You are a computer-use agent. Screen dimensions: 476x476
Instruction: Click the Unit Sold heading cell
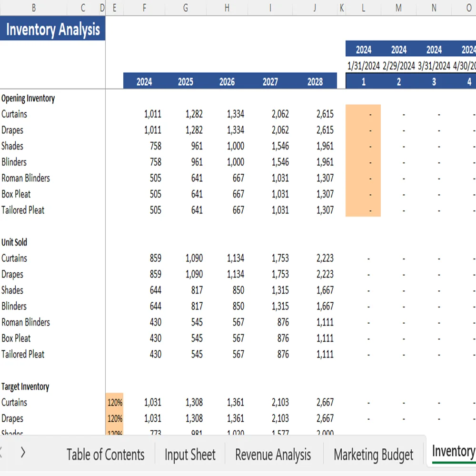[x=14, y=242]
